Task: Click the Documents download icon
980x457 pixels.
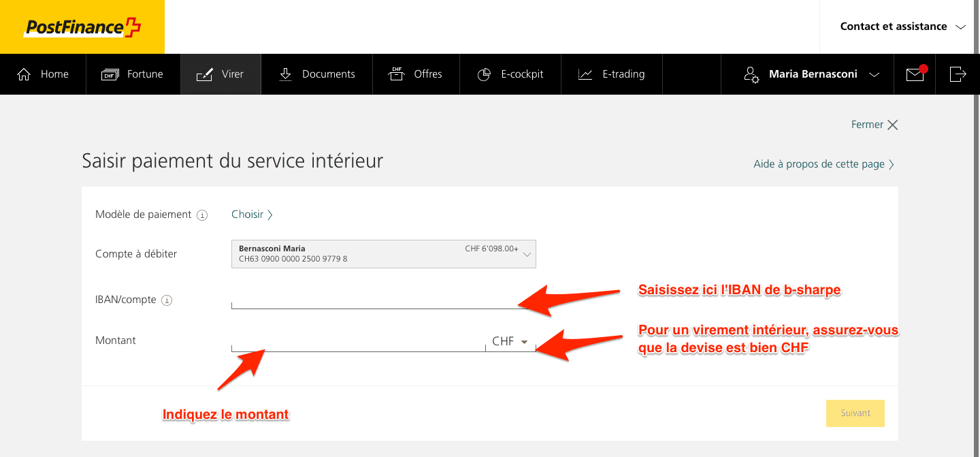Action: (286, 74)
